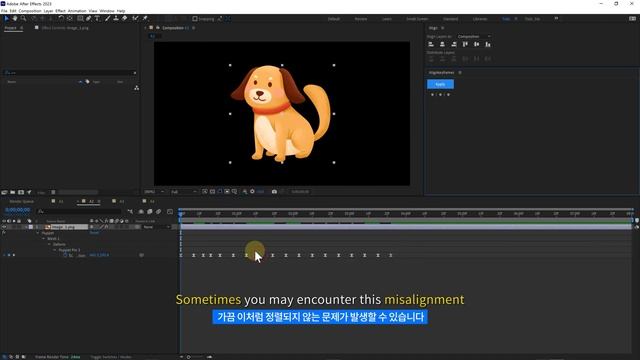This screenshot has width=640, height=360.
Task: Click Align Top icon in Align panel
Action: tap(465, 44)
